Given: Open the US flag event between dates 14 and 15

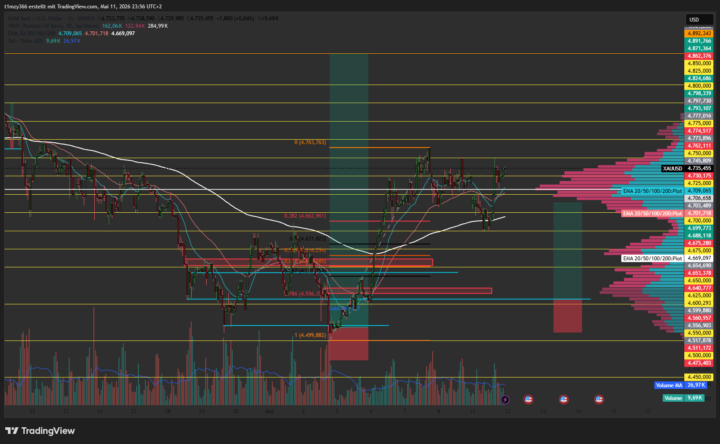Looking at the screenshot, I should pos(599,399).
